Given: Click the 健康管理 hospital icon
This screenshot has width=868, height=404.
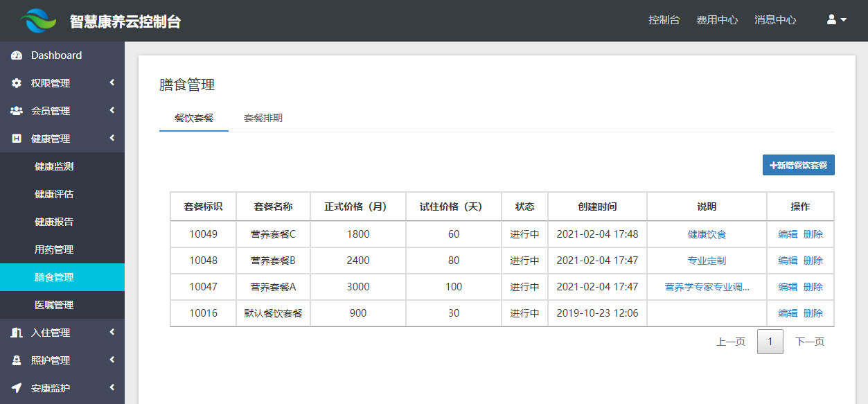Looking at the screenshot, I should [17, 139].
